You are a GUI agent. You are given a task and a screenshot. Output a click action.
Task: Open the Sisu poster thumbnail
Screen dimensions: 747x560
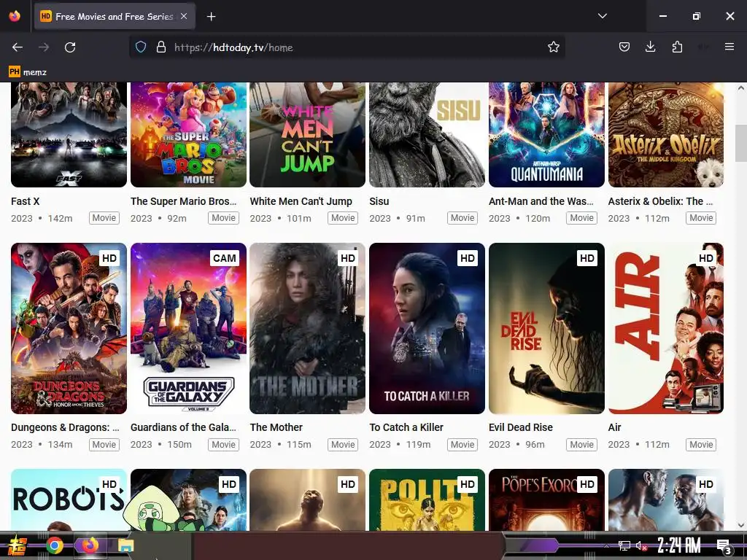[427, 135]
